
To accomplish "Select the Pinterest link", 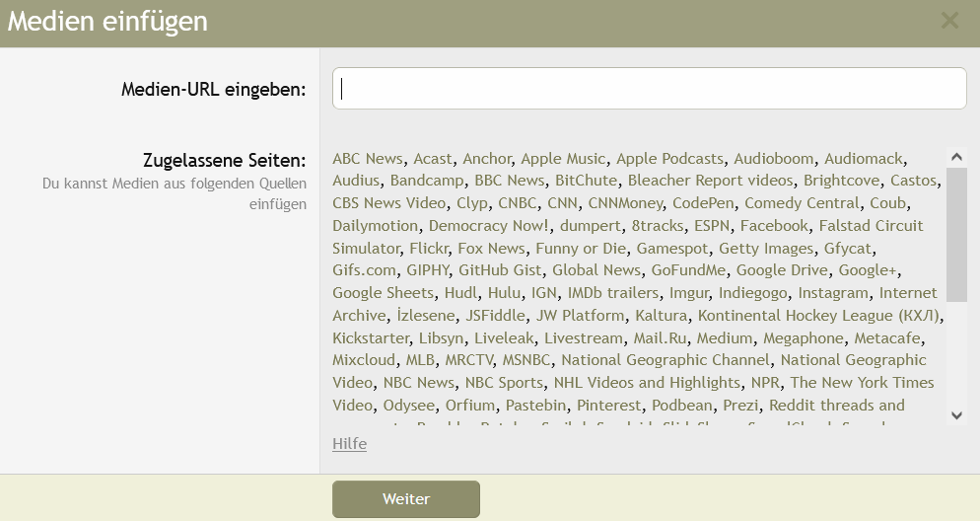I will (608, 405).
